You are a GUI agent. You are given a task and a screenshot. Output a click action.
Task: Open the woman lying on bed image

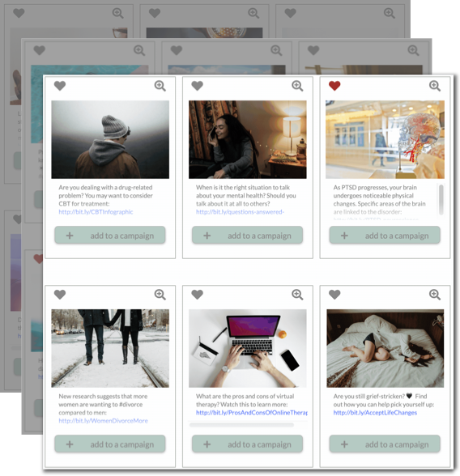385,348
